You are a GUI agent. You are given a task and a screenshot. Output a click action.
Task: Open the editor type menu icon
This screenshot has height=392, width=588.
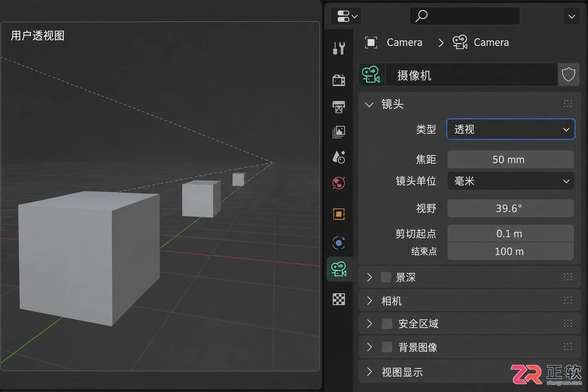pos(347,16)
